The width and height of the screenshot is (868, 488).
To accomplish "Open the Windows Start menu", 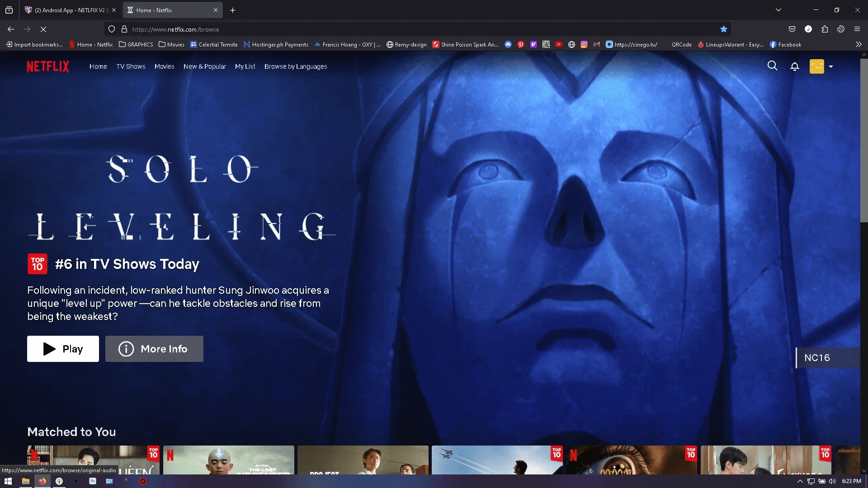I will (x=8, y=481).
